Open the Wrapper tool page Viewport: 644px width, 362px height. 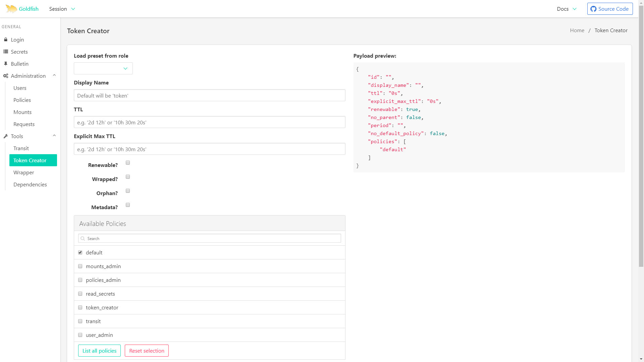[x=24, y=172]
